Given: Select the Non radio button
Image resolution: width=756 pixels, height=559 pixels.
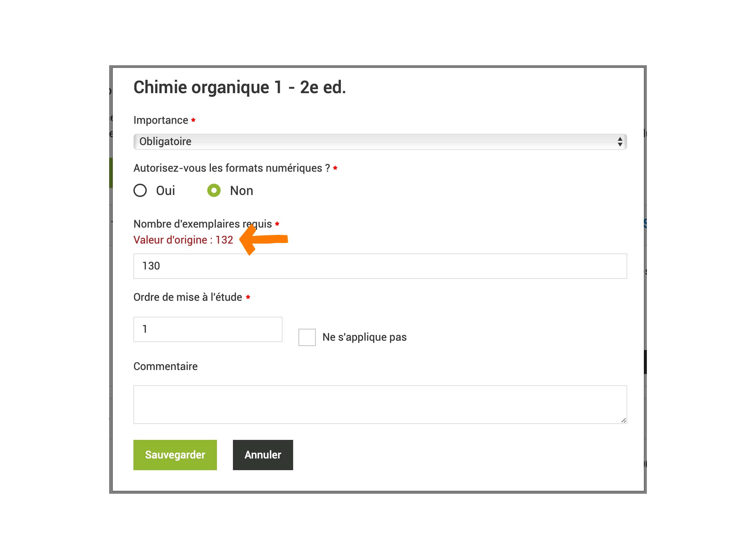Looking at the screenshot, I should [x=214, y=191].
